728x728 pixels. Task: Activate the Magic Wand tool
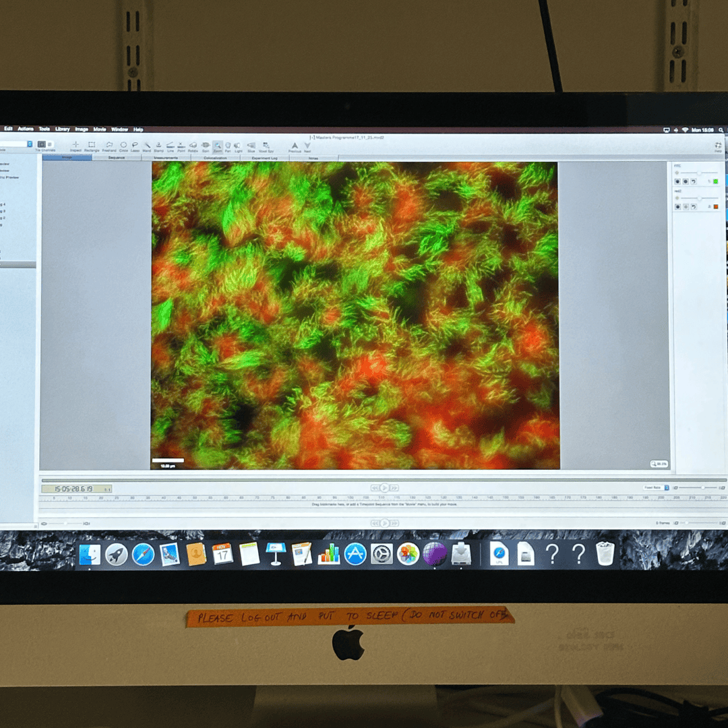tap(146, 146)
